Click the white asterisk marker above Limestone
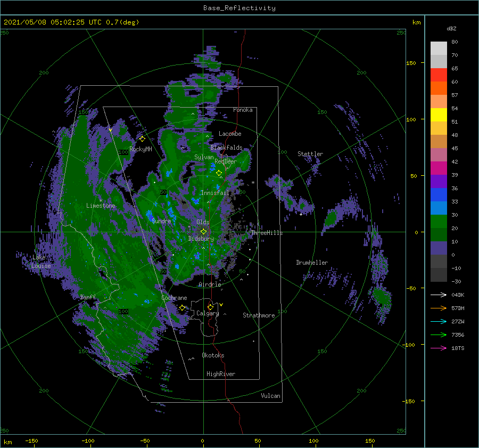This screenshot has height=448, width=479. point(101,201)
